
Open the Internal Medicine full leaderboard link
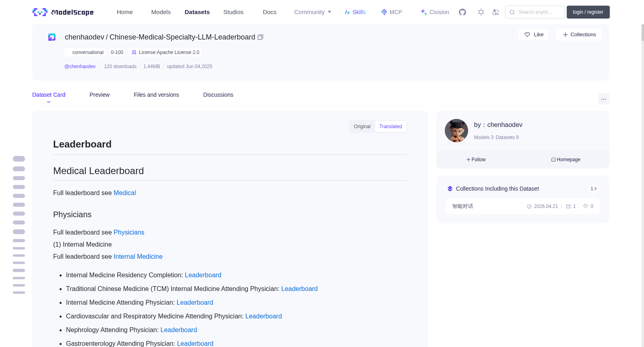[138, 257]
